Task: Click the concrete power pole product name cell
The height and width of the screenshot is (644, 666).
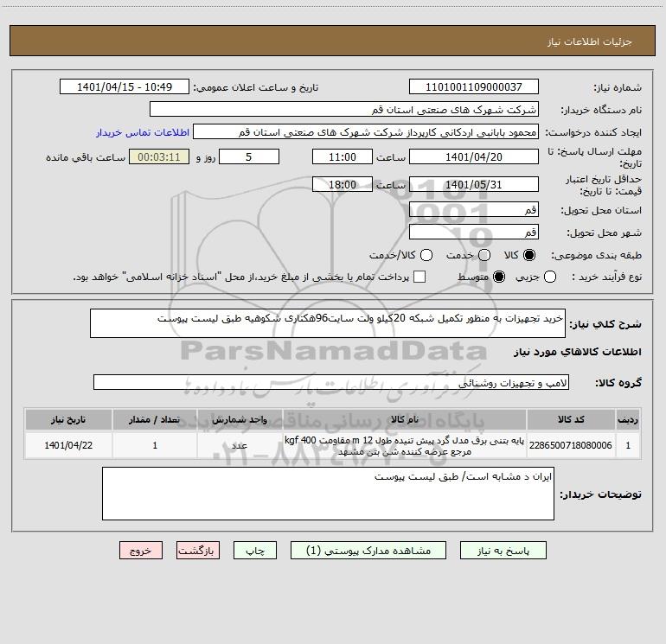Action: tap(405, 445)
